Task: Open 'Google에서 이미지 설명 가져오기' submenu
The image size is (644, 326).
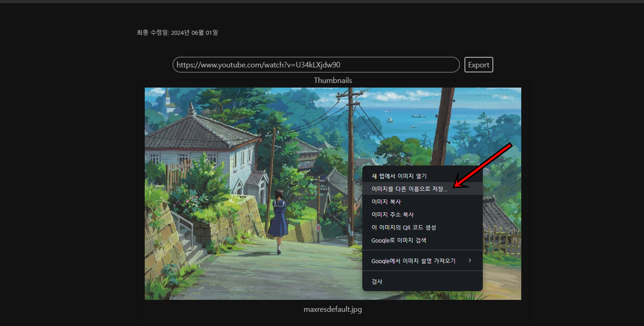Action: [x=422, y=261]
